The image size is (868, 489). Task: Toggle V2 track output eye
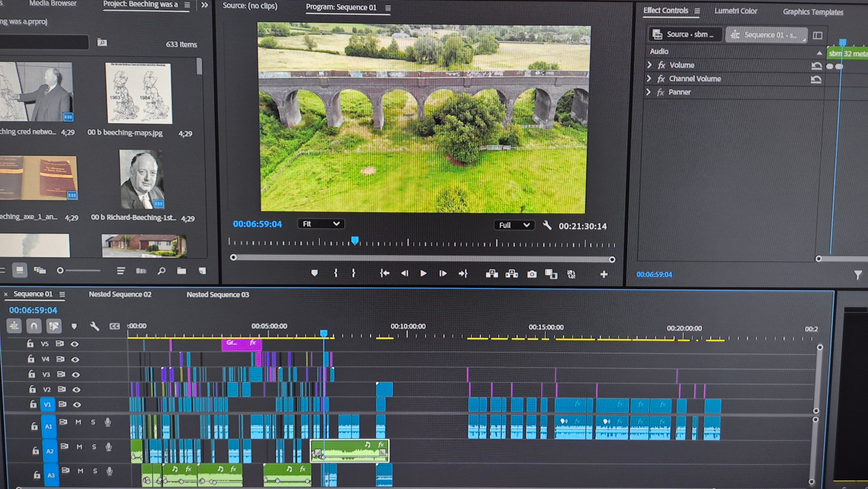click(x=76, y=390)
